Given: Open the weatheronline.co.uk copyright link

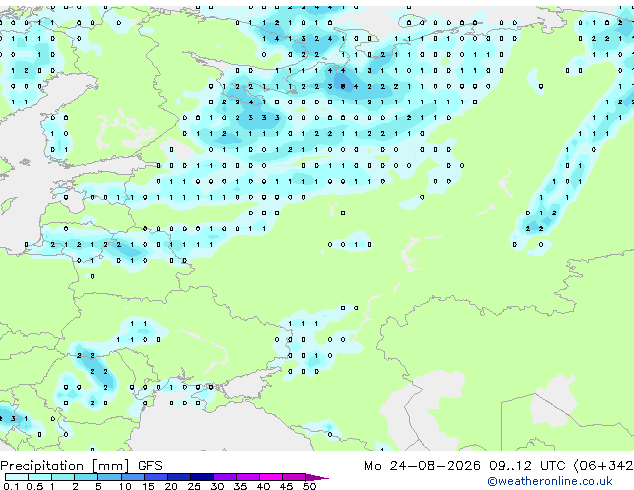Looking at the screenshot, I should coord(550,481).
